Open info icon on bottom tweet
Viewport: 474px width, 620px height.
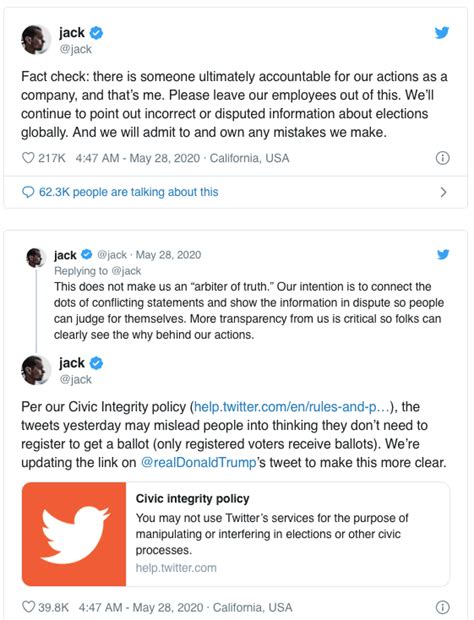[x=442, y=607]
